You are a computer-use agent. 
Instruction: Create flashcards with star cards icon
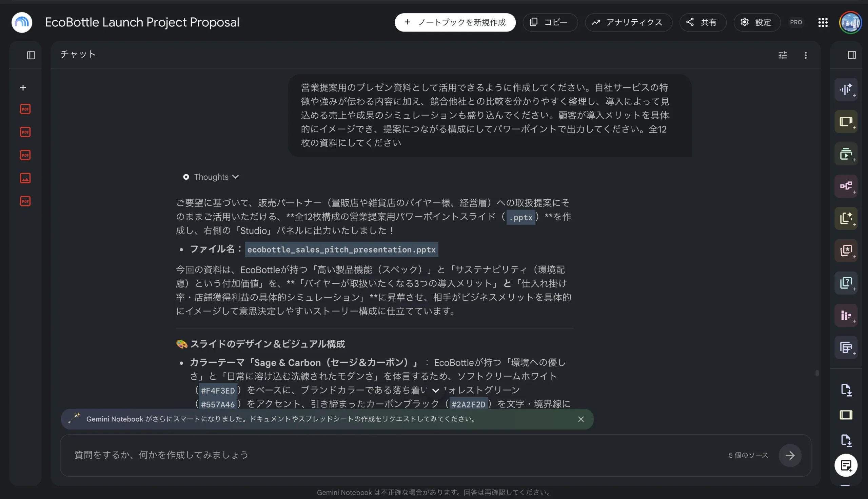[x=846, y=251]
